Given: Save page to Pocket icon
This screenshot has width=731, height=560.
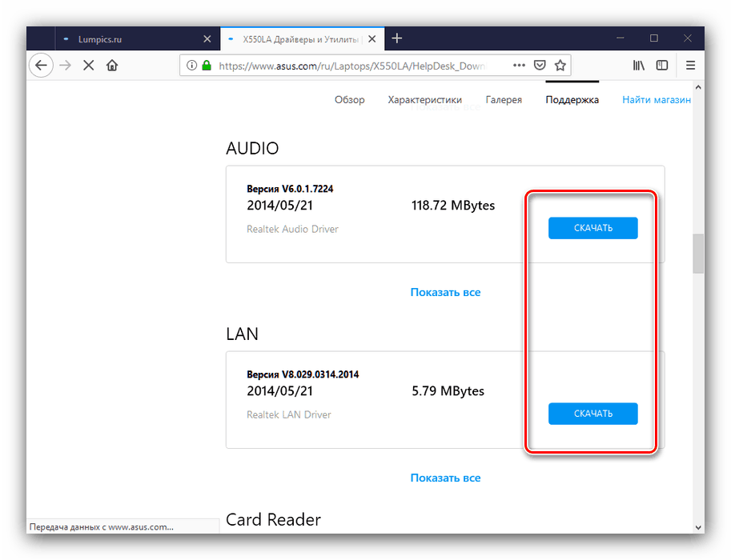Looking at the screenshot, I should click(540, 66).
